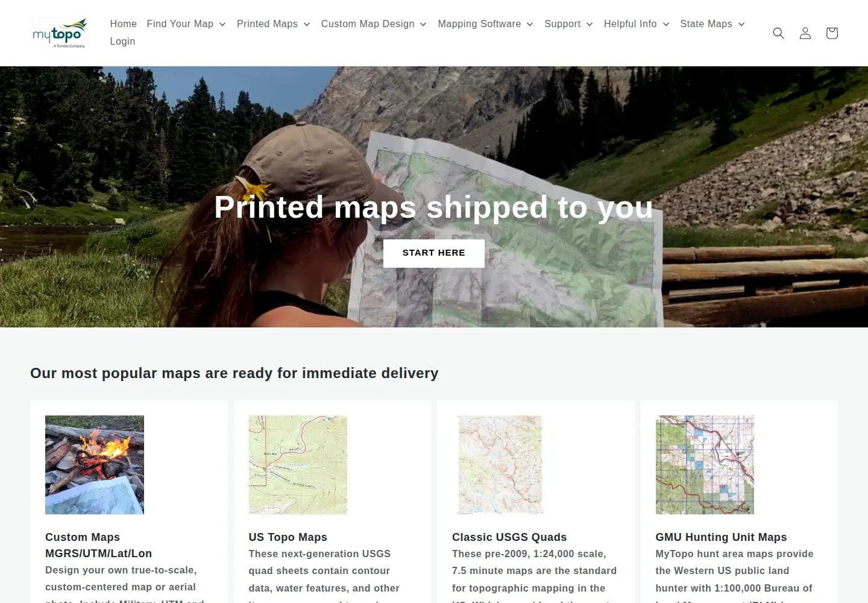
Task: Open the US Topo Maps thumbnail image
Action: 298,465
